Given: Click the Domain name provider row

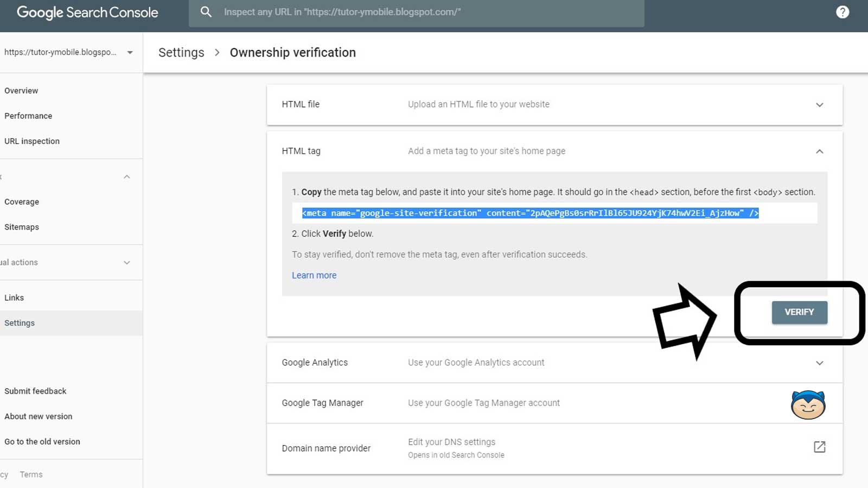Looking at the screenshot, I should click(554, 448).
